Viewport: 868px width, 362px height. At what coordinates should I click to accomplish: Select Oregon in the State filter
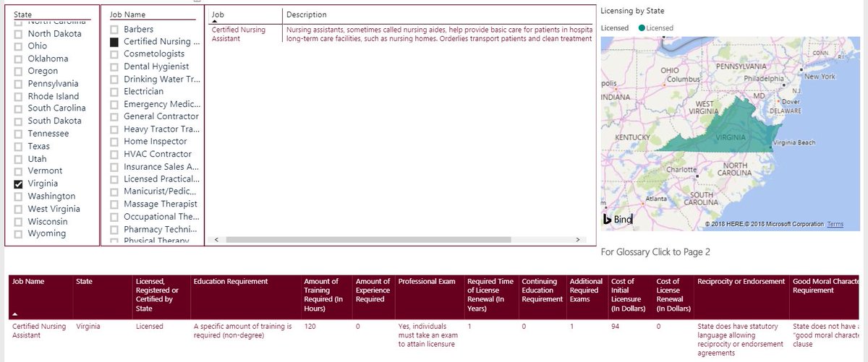(19, 72)
